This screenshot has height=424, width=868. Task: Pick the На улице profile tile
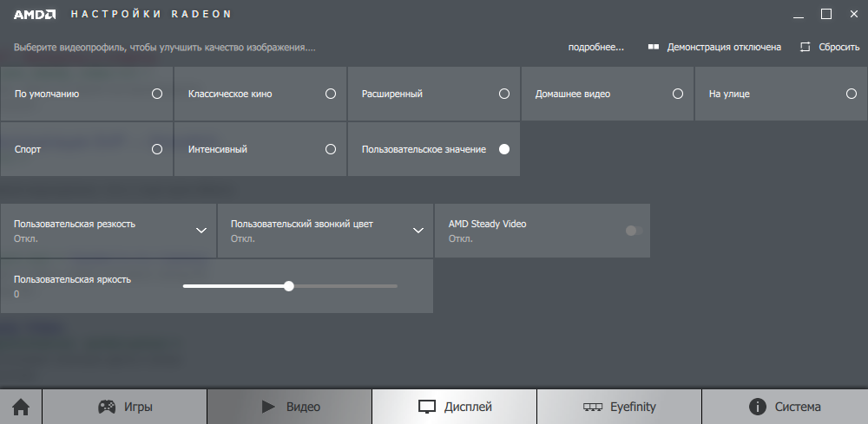(780, 94)
